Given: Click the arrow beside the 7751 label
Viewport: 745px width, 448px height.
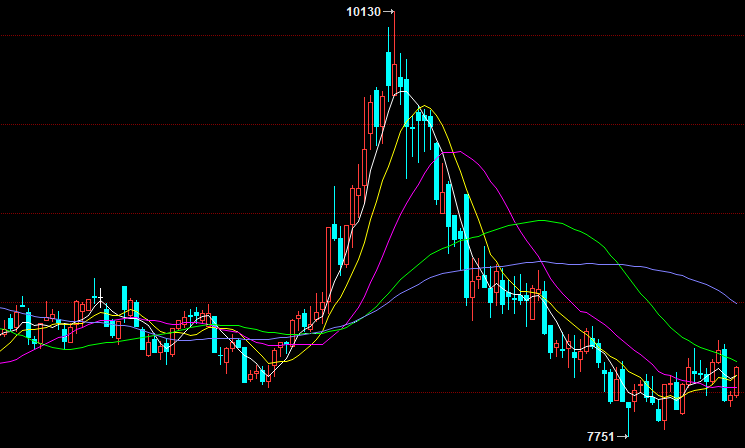Looking at the screenshot, I should click(x=623, y=436).
